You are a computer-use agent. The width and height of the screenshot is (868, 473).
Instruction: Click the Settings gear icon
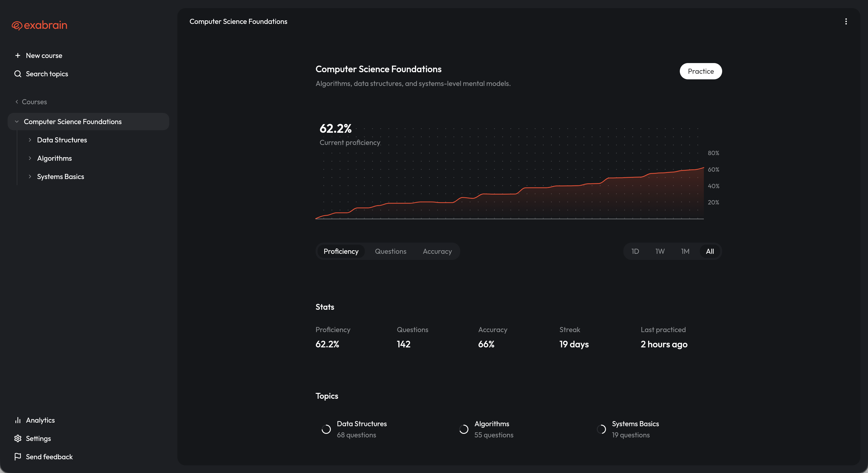(x=18, y=438)
